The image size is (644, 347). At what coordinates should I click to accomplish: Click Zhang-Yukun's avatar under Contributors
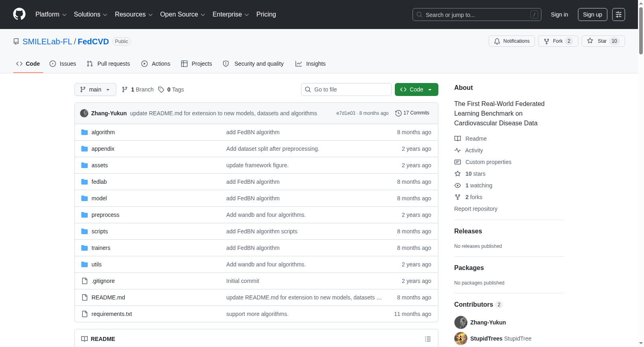[x=461, y=322]
